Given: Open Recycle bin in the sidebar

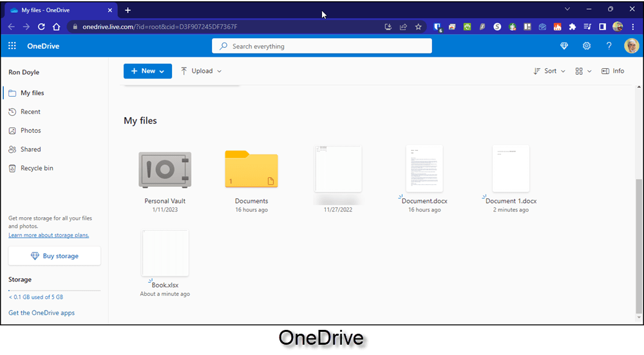Looking at the screenshot, I should click(37, 168).
